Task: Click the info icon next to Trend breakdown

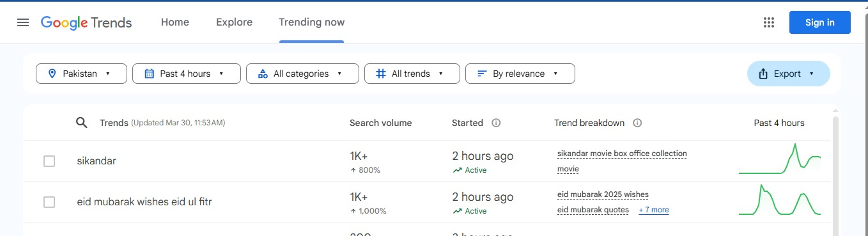Action: [637, 123]
